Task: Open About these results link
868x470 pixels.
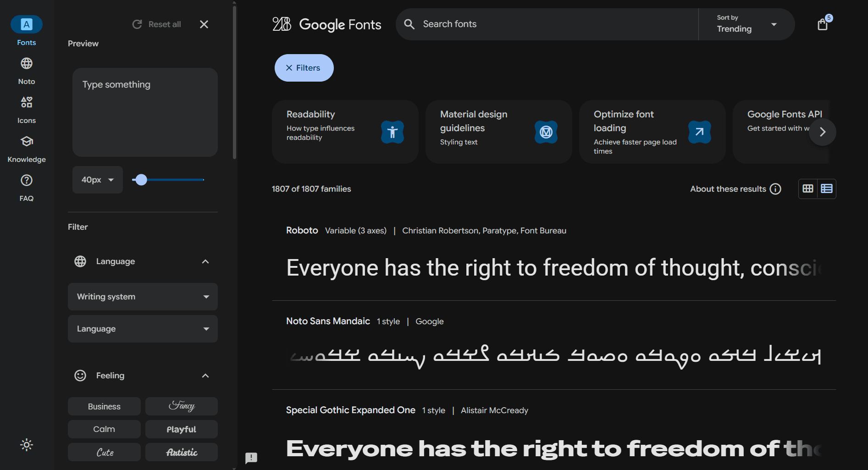Action: click(x=728, y=189)
